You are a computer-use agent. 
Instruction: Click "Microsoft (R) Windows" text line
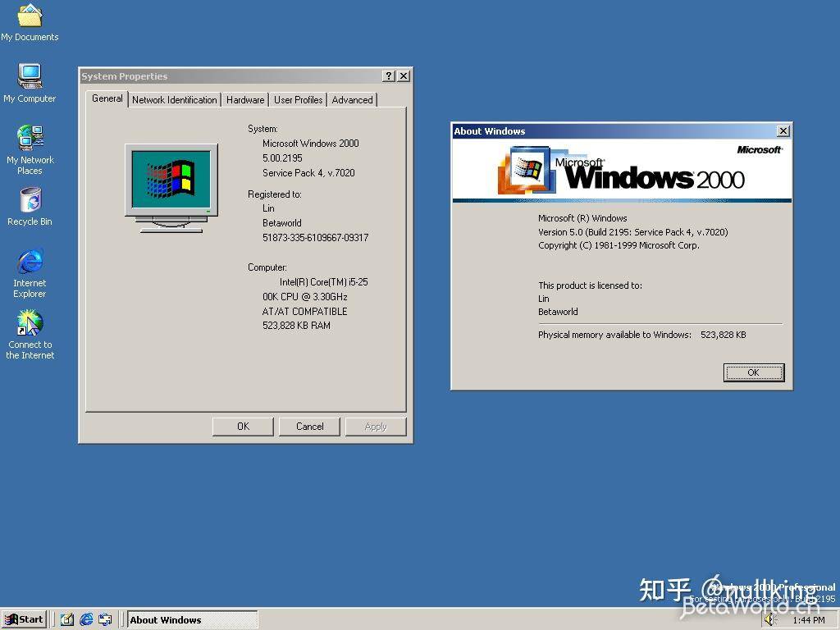pyautogui.click(x=582, y=218)
